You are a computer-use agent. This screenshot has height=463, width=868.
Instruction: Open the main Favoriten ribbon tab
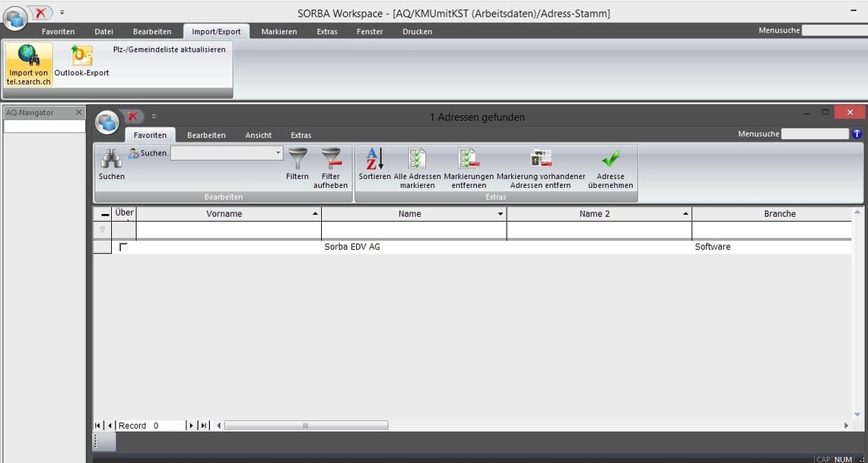[58, 31]
